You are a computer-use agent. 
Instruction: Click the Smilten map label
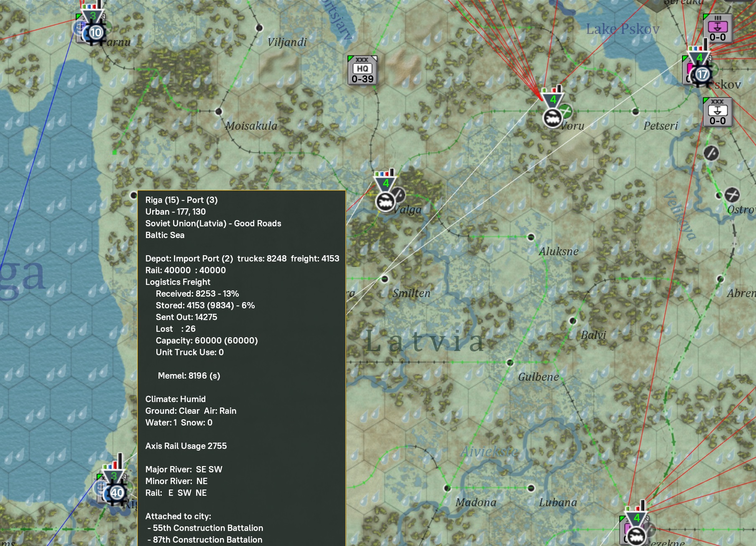(411, 293)
